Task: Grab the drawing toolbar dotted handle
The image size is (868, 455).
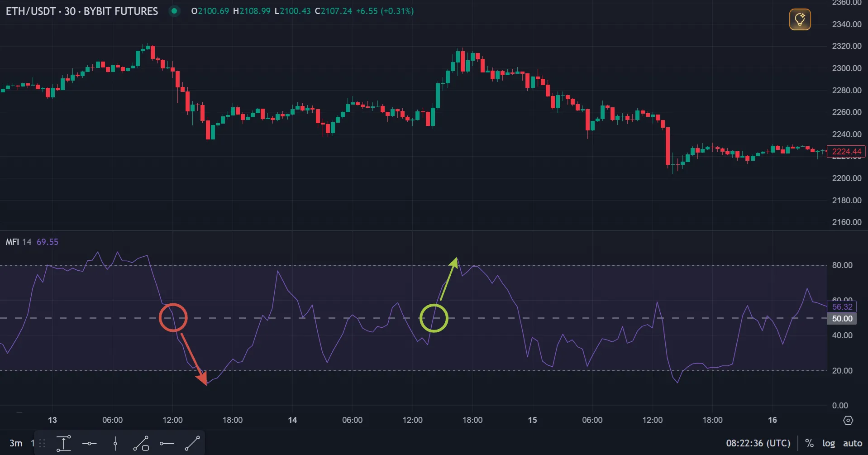Action: tap(42, 444)
